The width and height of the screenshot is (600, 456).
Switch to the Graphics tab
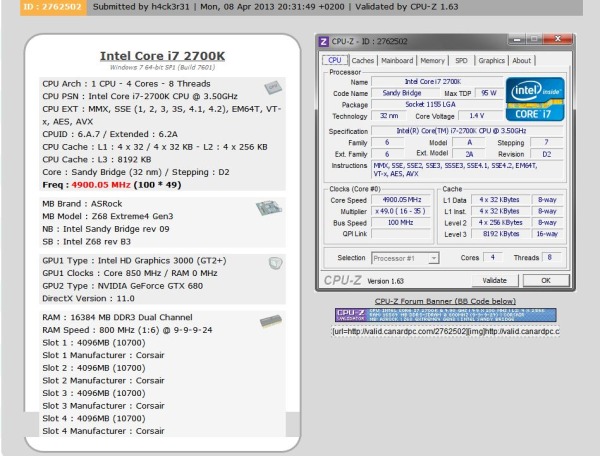tap(492, 60)
